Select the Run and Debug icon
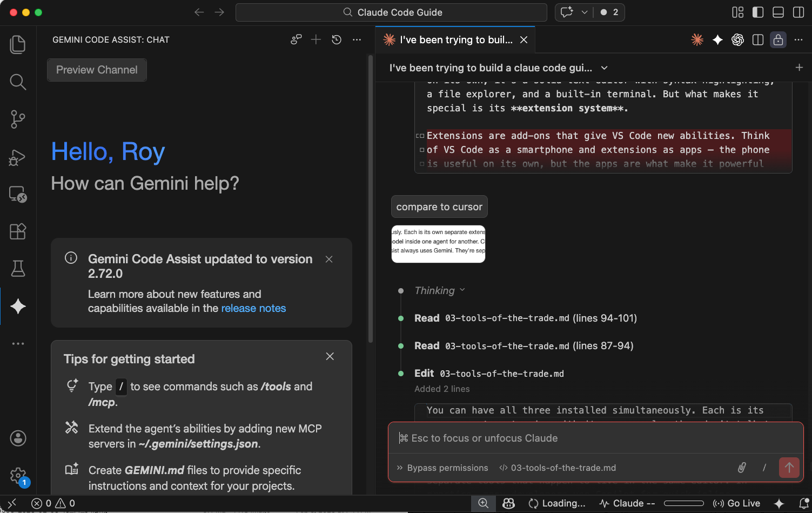Screen dimensions: 812x513 (18, 157)
